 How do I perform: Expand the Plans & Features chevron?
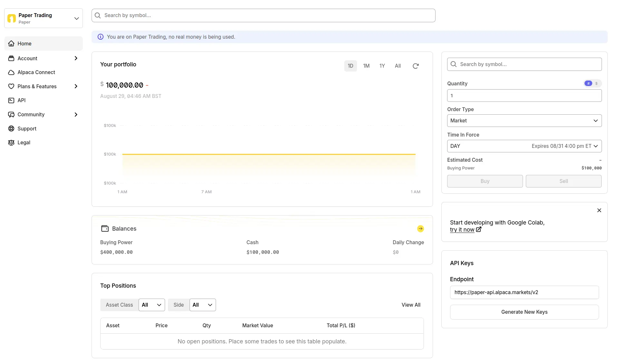tap(76, 86)
